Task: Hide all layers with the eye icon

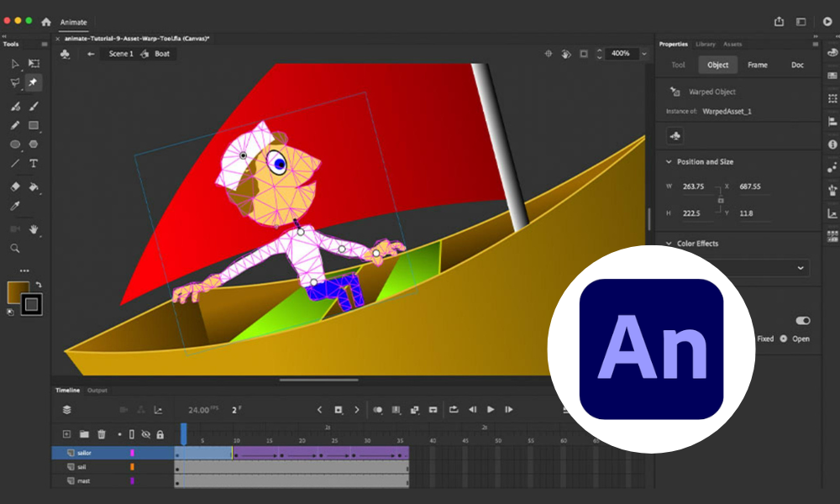Action: pos(145,434)
